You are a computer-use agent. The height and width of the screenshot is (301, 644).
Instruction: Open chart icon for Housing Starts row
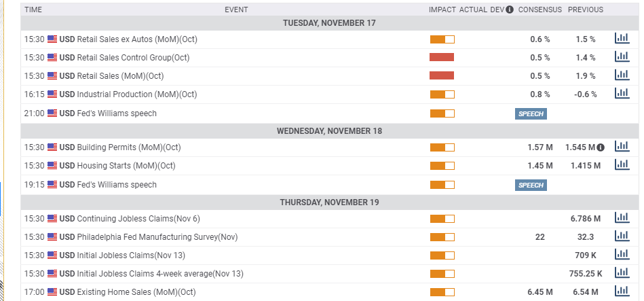[622, 164]
